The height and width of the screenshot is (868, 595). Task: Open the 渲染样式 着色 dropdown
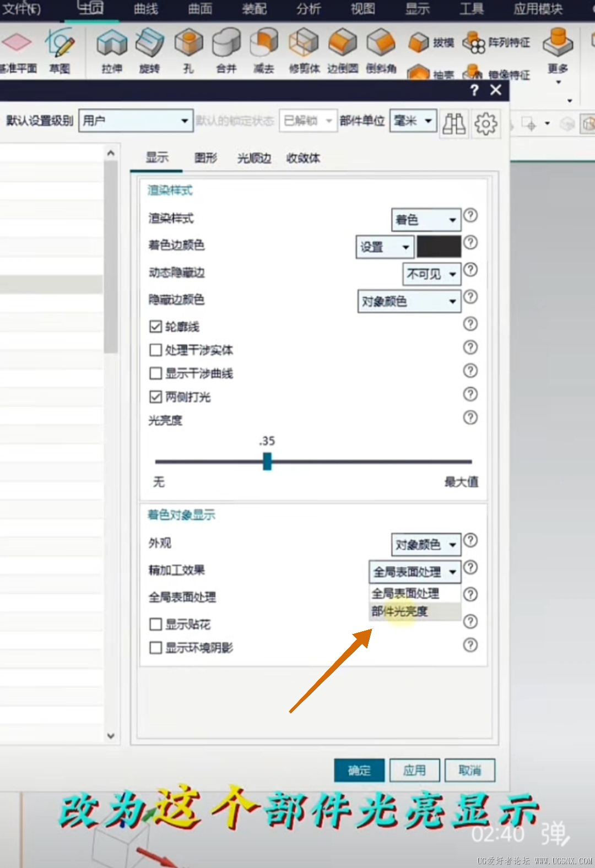426,220
